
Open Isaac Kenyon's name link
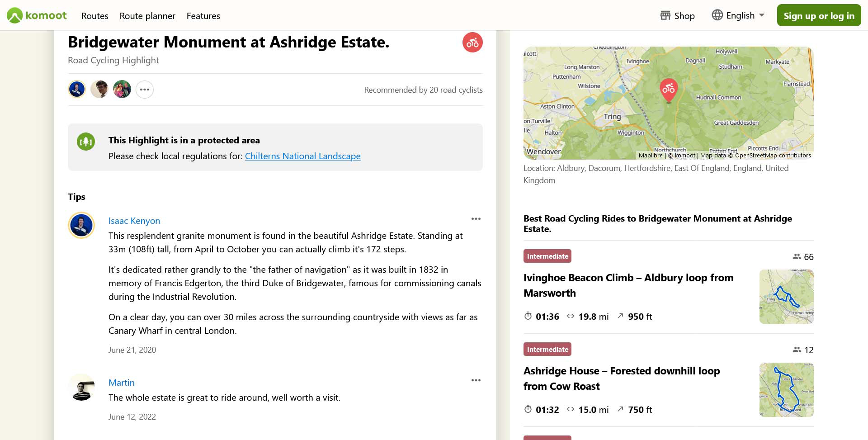(134, 221)
